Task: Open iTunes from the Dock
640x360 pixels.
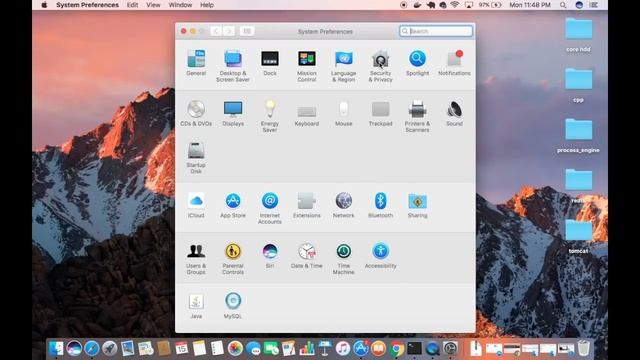Action: [343, 348]
